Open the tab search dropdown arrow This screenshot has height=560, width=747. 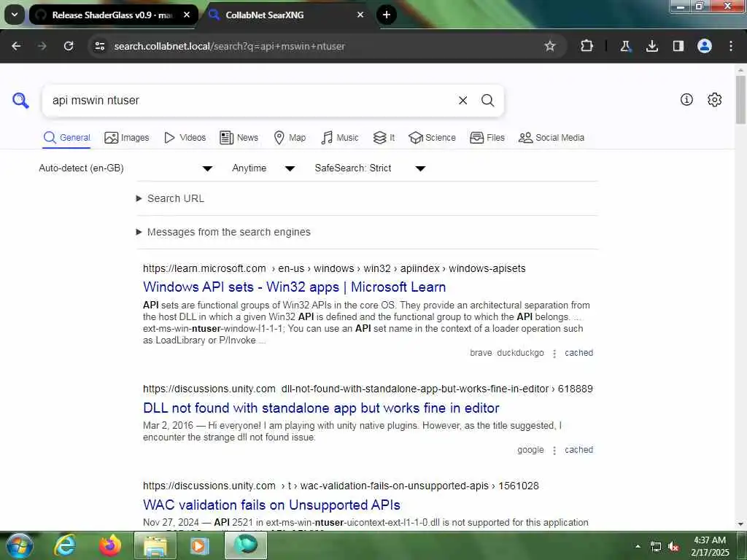pyautogui.click(x=15, y=15)
